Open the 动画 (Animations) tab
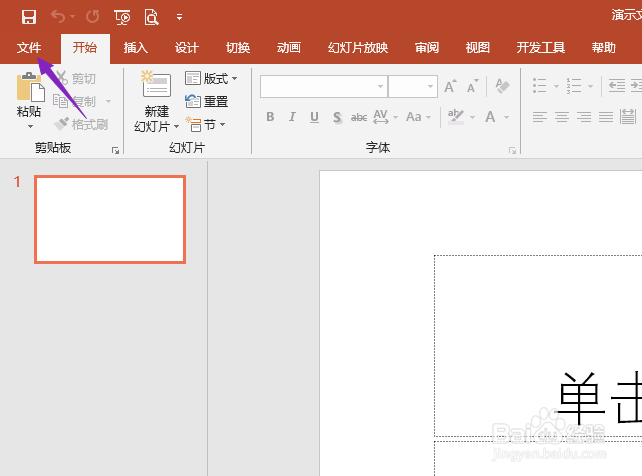 pyautogui.click(x=289, y=48)
